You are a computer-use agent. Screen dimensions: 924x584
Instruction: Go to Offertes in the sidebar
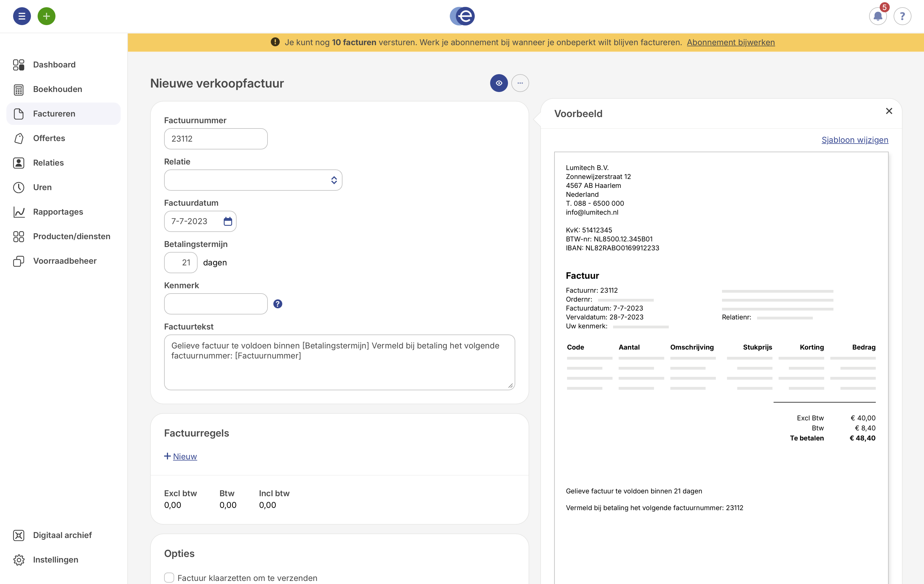point(49,138)
